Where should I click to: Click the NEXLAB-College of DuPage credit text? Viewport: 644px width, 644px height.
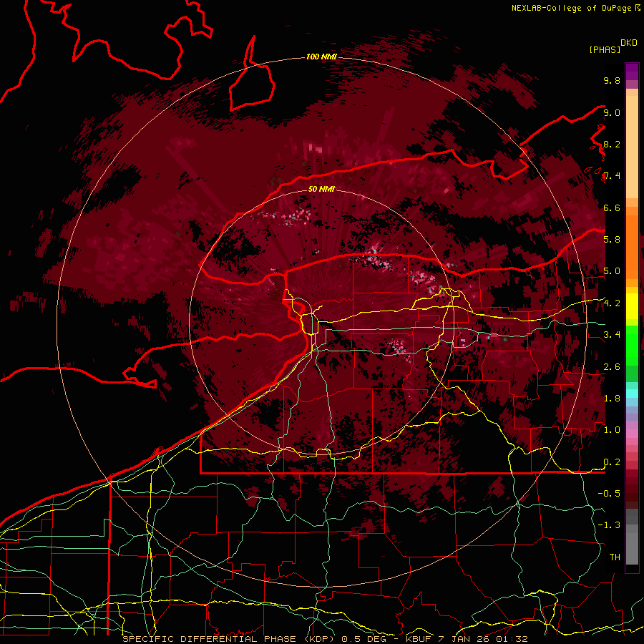click(572, 8)
